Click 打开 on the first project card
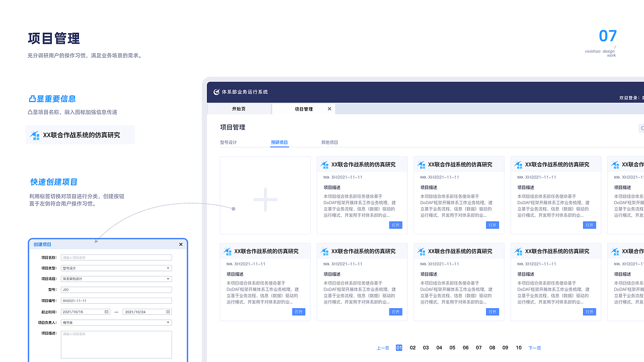The image size is (644, 362). point(395,225)
